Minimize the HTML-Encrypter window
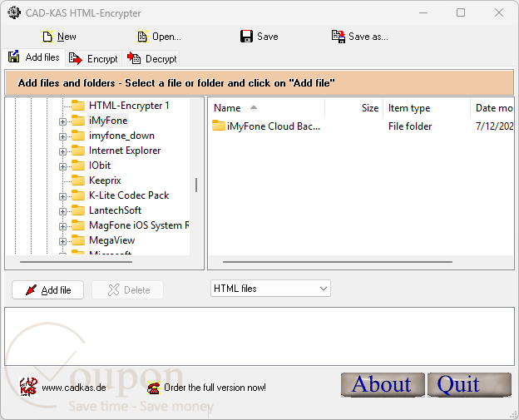The width and height of the screenshot is (519, 420). [423, 13]
